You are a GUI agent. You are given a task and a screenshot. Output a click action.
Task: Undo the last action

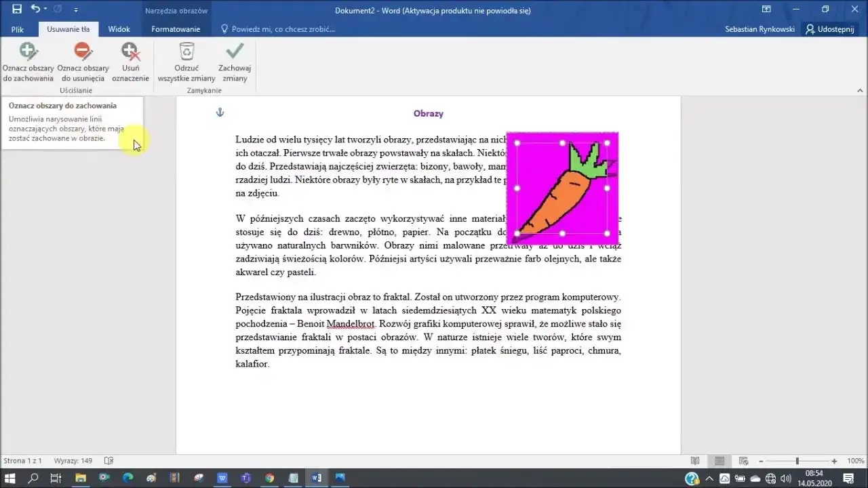coord(35,10)
